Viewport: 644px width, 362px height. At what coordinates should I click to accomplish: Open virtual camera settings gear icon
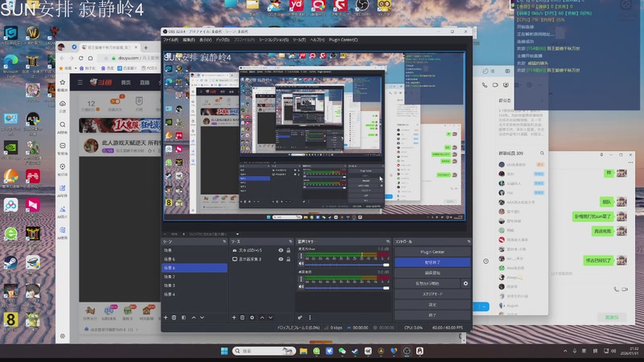[465, 284]
